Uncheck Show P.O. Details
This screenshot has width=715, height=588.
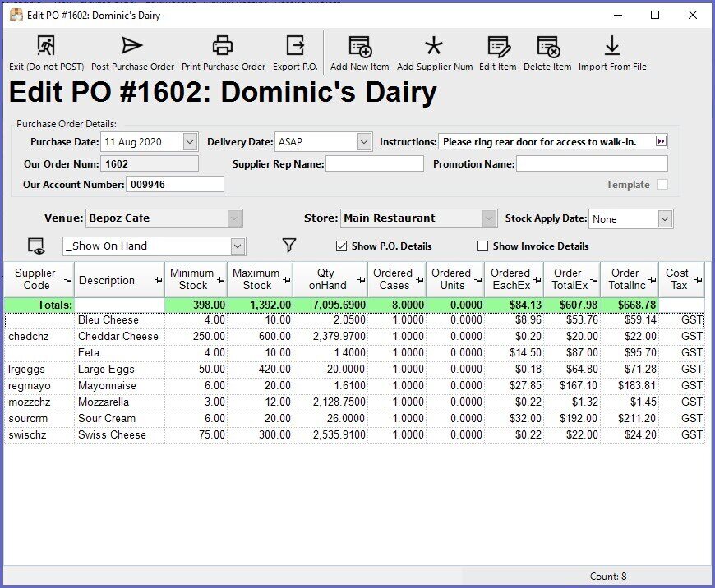(x=341, y=246)
